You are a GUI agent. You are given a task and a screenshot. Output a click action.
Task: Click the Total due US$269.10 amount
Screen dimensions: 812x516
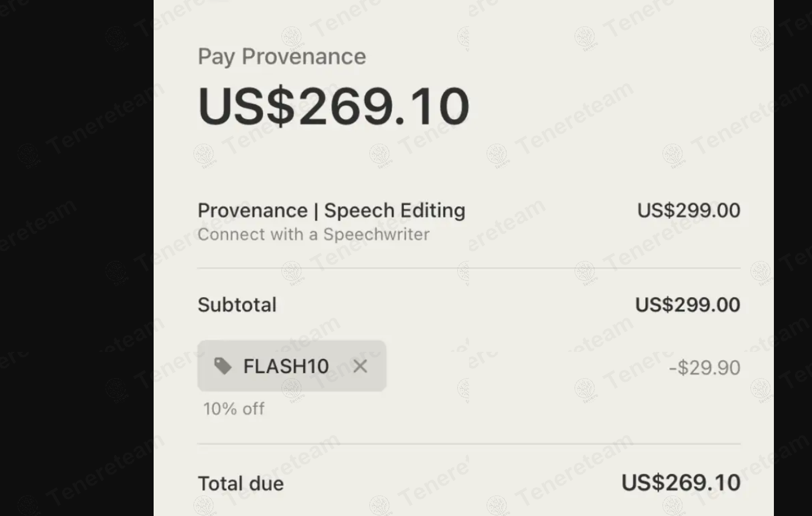(x=680, y=483)
